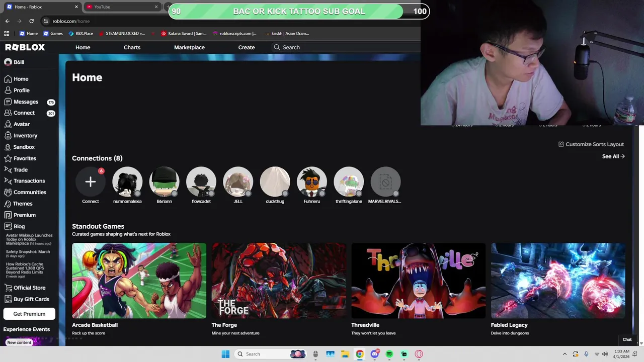644x362 pixels.
Task: Show hidden tray icons chevron
Action: pos(565,354)
